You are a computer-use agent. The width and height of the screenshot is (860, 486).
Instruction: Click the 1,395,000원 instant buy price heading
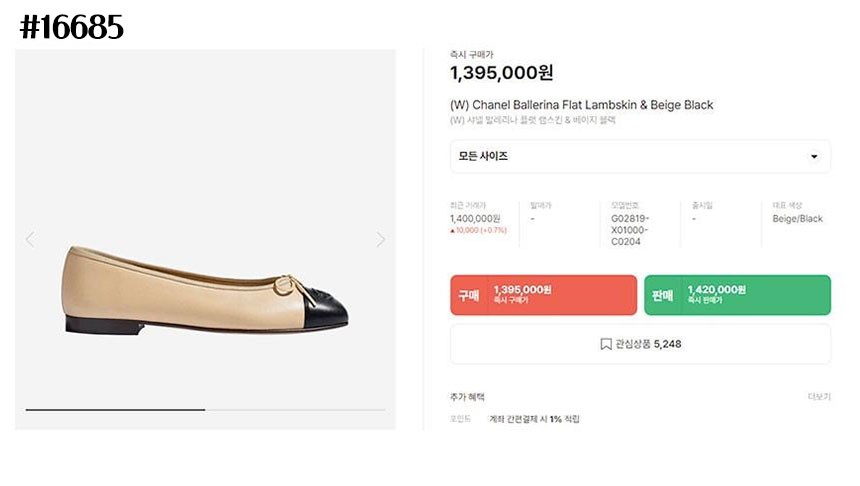(501, 73)
